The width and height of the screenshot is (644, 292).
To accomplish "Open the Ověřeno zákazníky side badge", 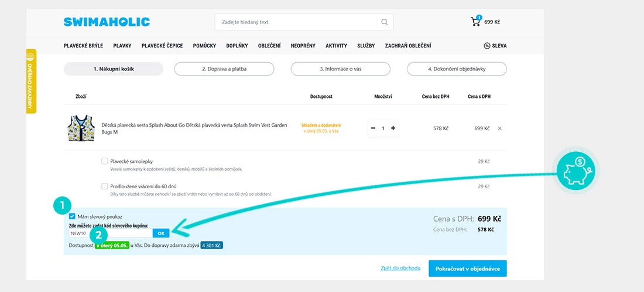I will pos(31,81).
